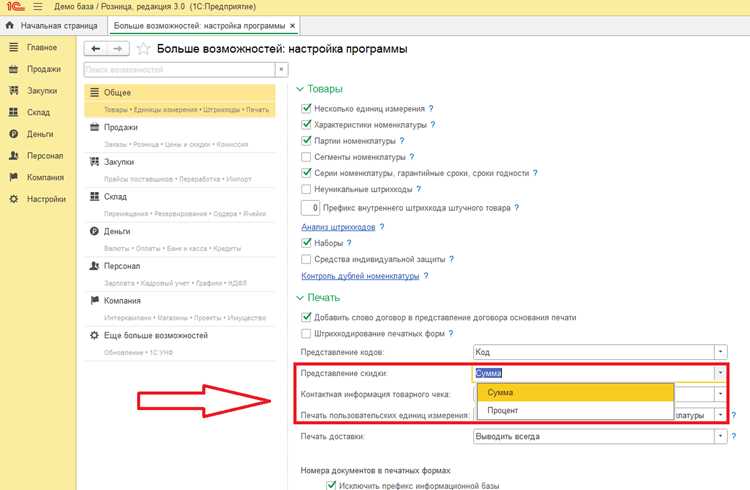Screen dimensions: 750x490
Task: Focus the Поиск возможностей search field
Action: [179, 70]
